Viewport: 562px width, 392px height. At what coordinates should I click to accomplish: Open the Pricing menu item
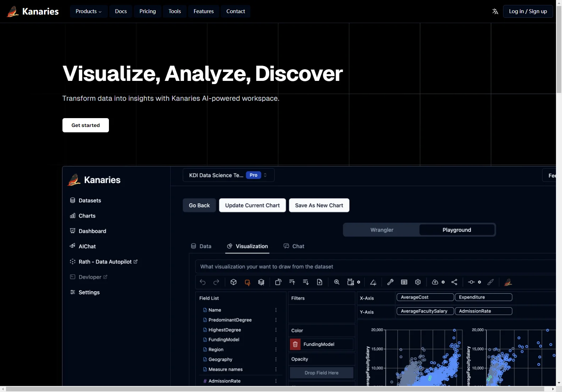[148, 11]
